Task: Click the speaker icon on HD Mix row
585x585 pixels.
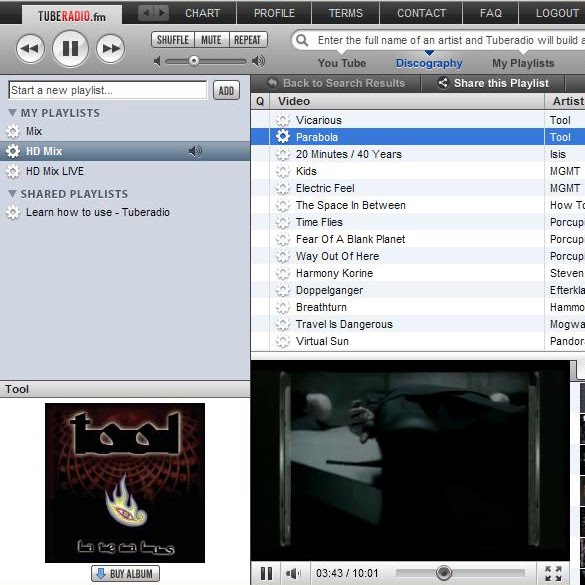Action: click(195, 151)
